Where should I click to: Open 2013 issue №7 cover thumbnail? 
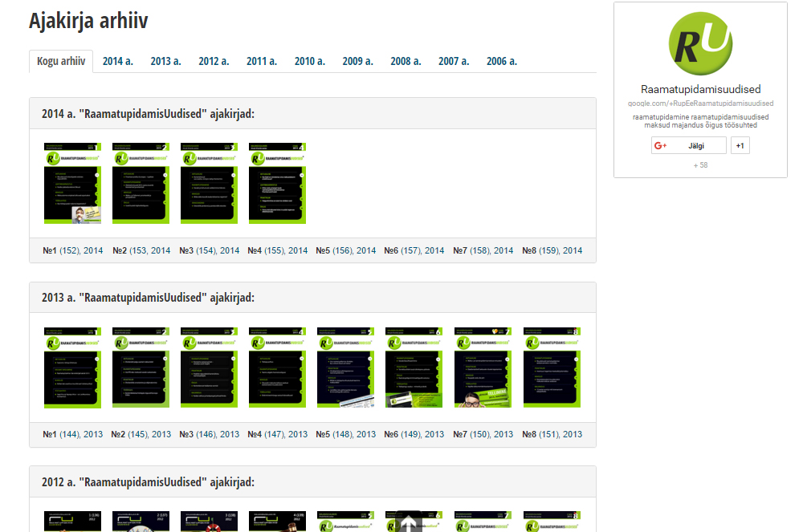click(483, 368)
